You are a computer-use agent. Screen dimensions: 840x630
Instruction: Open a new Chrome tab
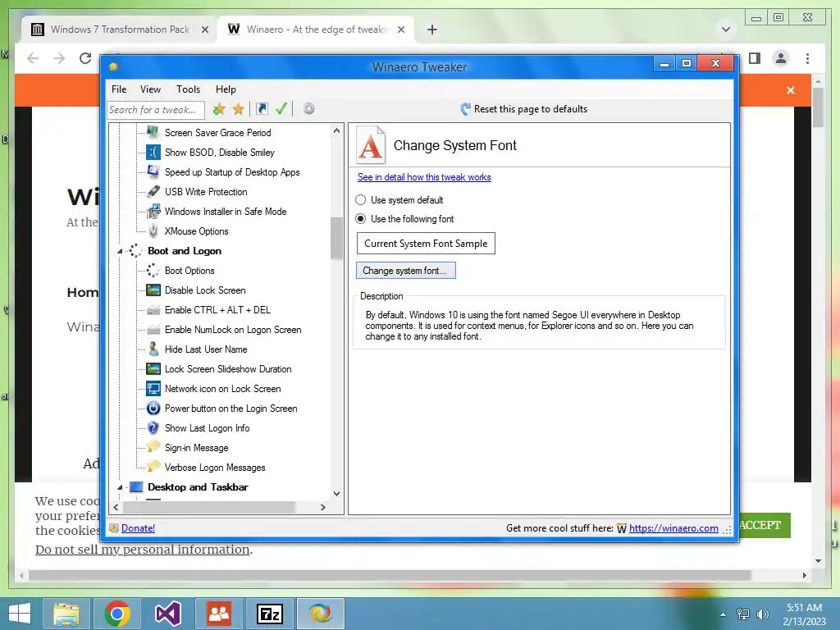[432, 30]
